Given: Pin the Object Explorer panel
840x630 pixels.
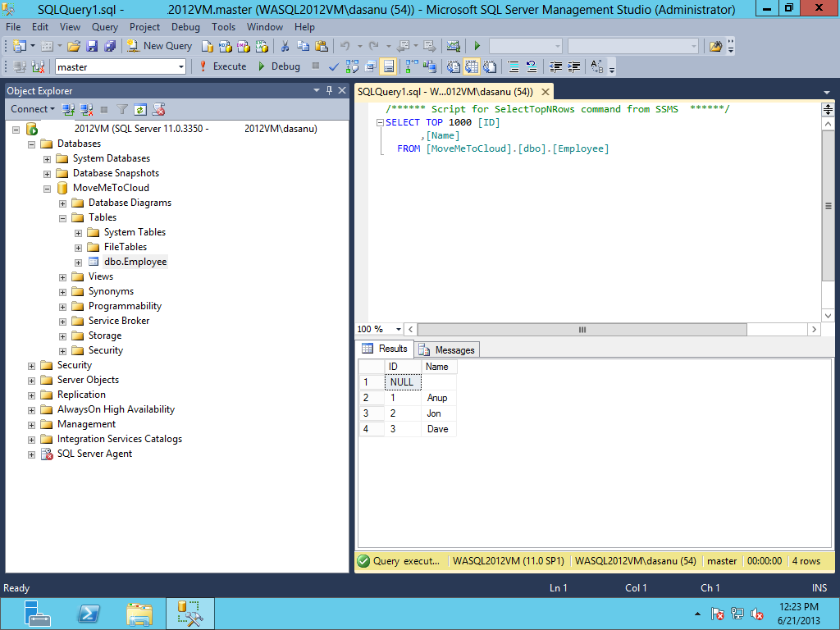Looking at the screenshot, I should click(x=330, y=90).
